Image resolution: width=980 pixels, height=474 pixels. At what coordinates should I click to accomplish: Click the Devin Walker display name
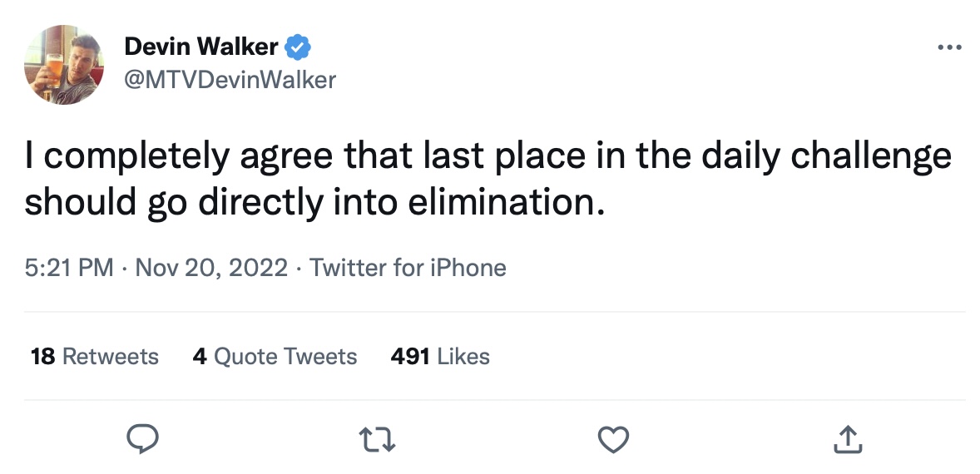201,47
